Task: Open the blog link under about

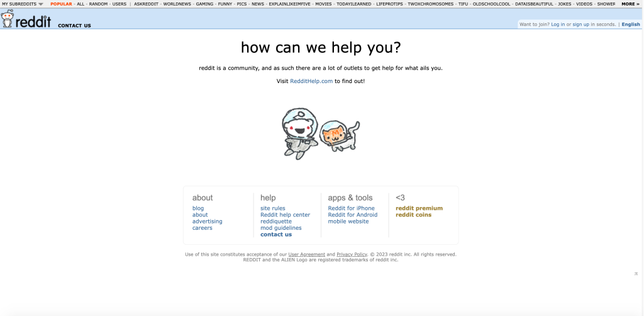Action: click(x=198, y=208)
